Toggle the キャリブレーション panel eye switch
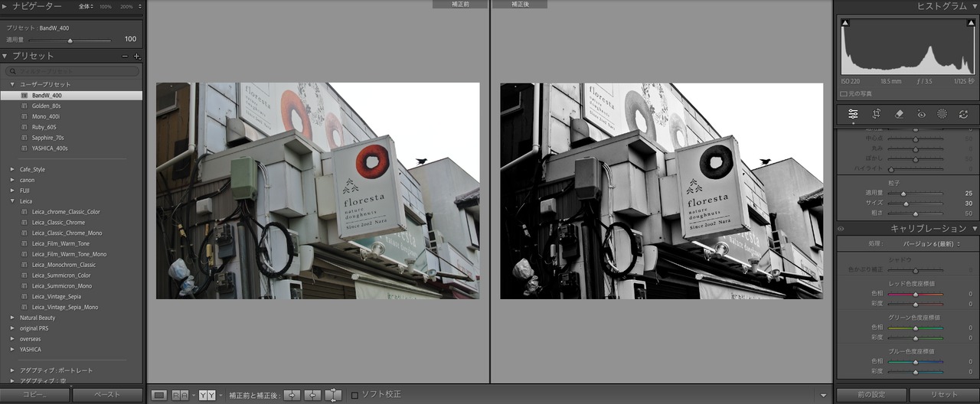Image resolution: width=980 pixels, height=404 pixels. pyautogui.click(x=841, y=229)
